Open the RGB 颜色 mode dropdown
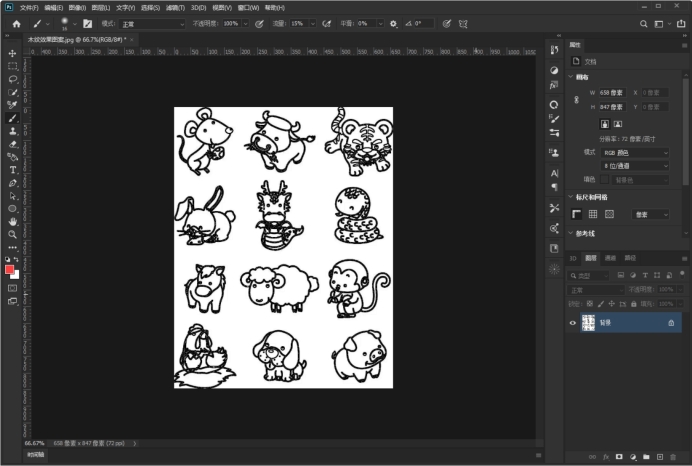This screenshot has height=466, width=692. click(635, 153)
